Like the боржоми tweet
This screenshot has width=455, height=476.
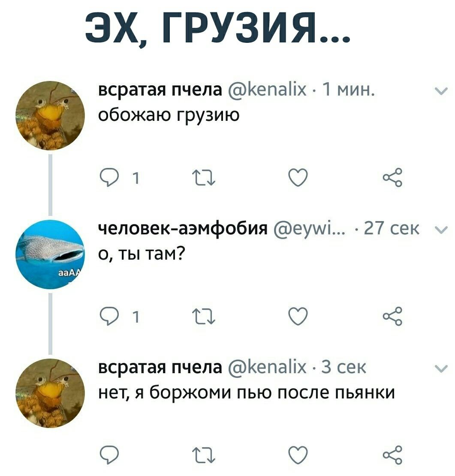[298, 455]
